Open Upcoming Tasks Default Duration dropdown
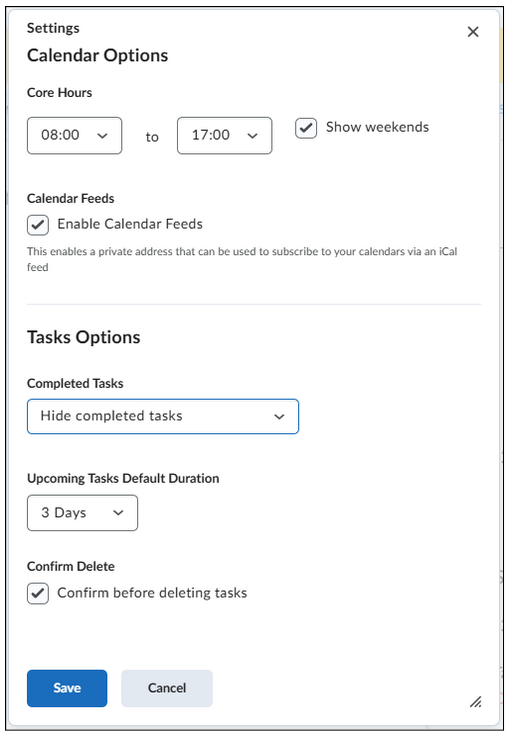This screenshot has height=737, width=509. (x=82, y=513)
